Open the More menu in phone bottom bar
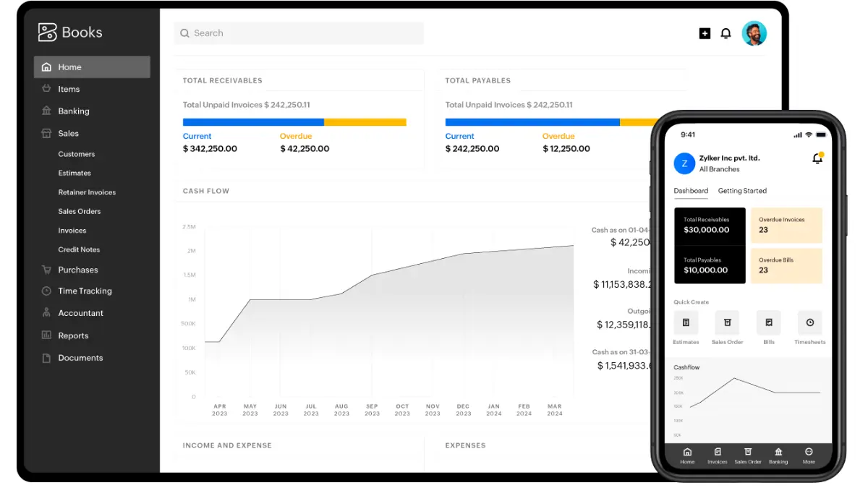Screen dimensions: 868x488 click(809, 455)
